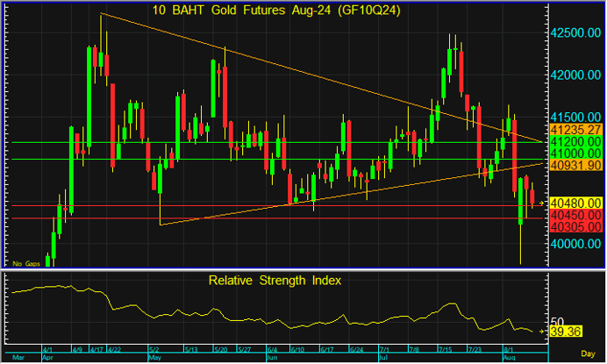This screenshot has height=364, width=607.
Task: Toggle the No Gaps chart setting label
Action: (25, 262)
